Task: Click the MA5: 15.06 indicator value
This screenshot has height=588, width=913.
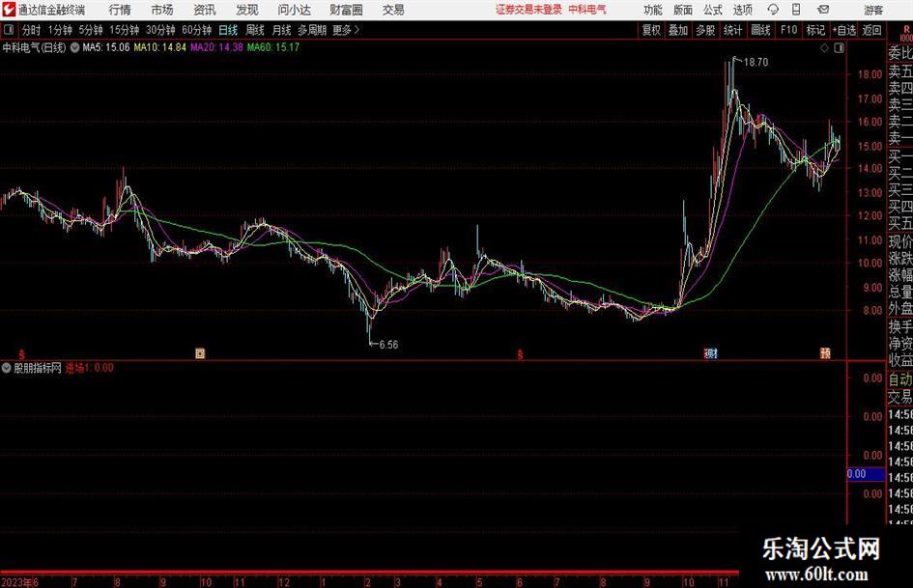Action: [x=106, y=47]
